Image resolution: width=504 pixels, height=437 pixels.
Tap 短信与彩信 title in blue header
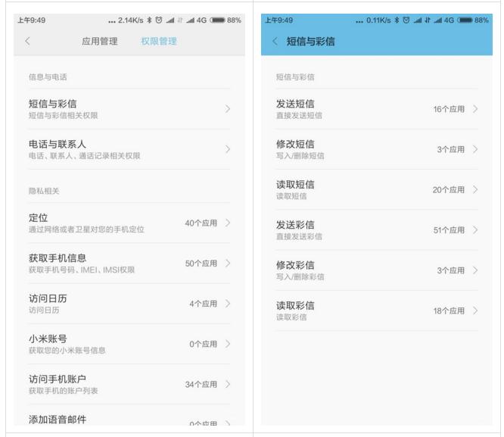point(310,41)
